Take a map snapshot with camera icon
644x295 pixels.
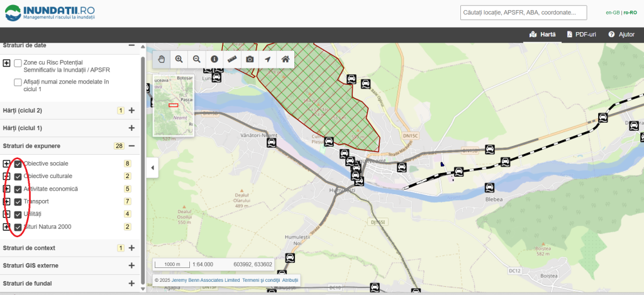250,59
